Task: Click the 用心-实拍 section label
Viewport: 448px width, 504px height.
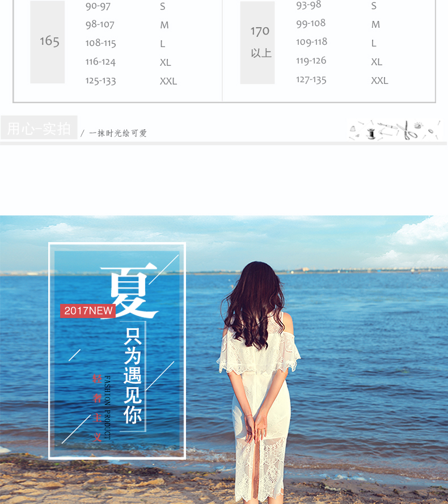Action: click(x=39, y=129)
